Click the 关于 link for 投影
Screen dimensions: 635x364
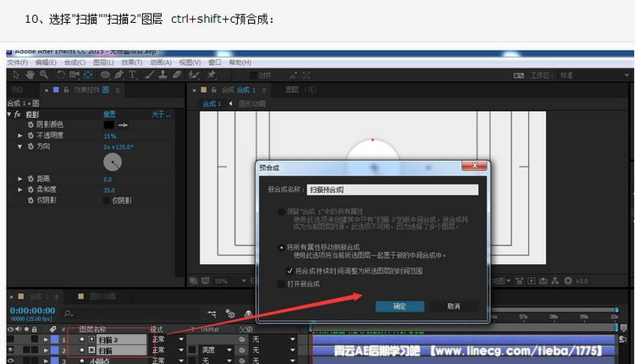tap(161, 114)
